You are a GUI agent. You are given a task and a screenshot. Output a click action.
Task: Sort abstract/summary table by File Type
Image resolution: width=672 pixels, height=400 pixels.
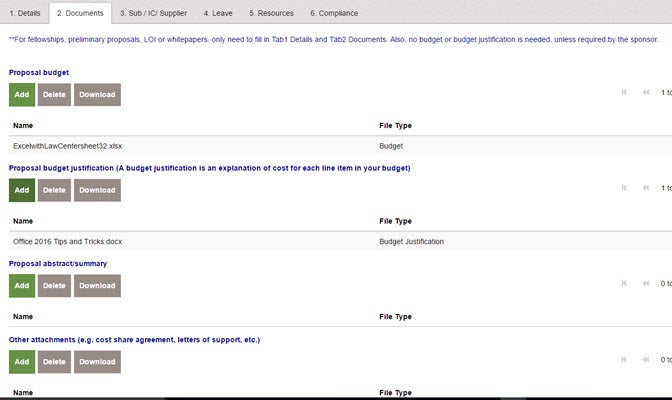coord(395,317)
